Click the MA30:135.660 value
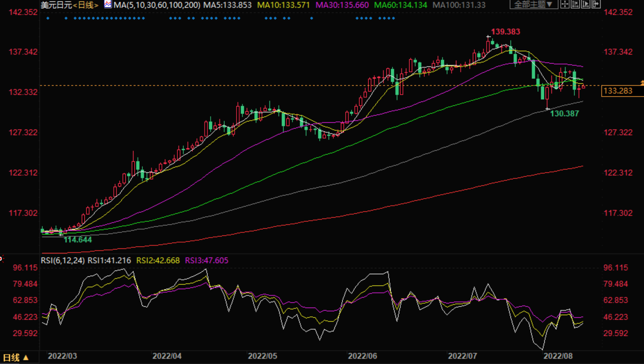The image size is (644, 364). tap(342, 5)
